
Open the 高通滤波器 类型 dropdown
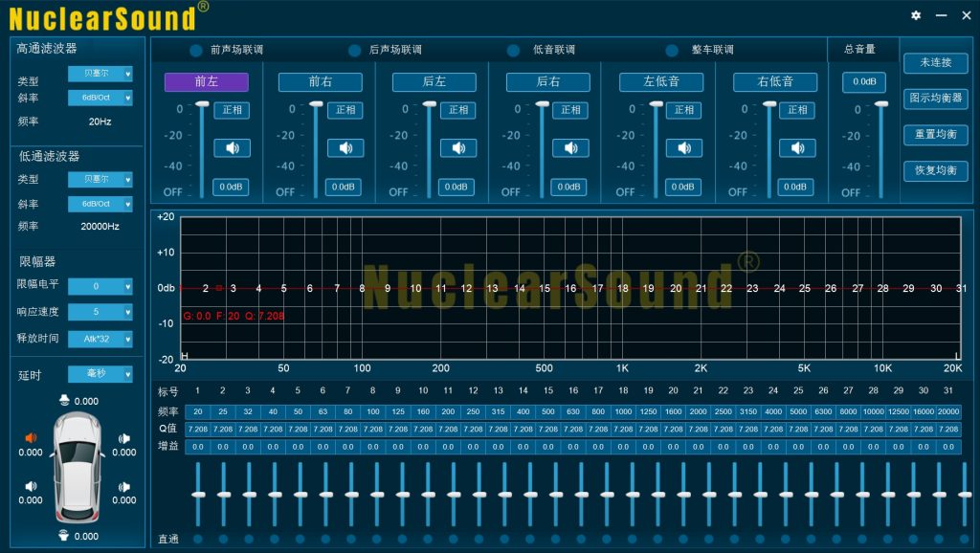point(100,74)
